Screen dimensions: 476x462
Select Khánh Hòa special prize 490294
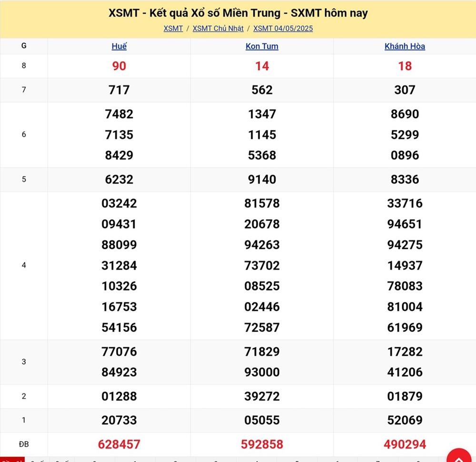tap(405, 444)
